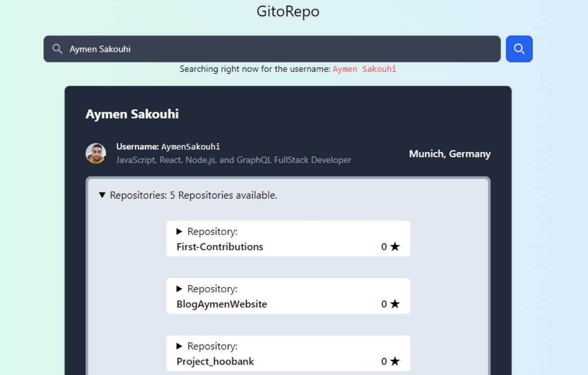Click Aymen Sakouhi's profile avatar

[96, 153]
